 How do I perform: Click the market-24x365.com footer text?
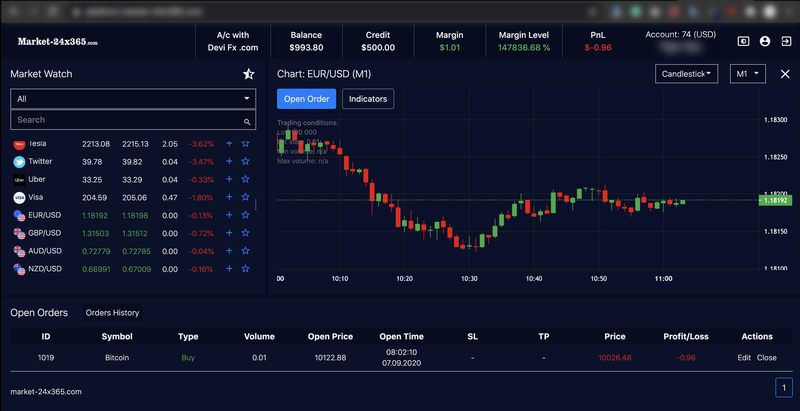click(x=46, y=392)
